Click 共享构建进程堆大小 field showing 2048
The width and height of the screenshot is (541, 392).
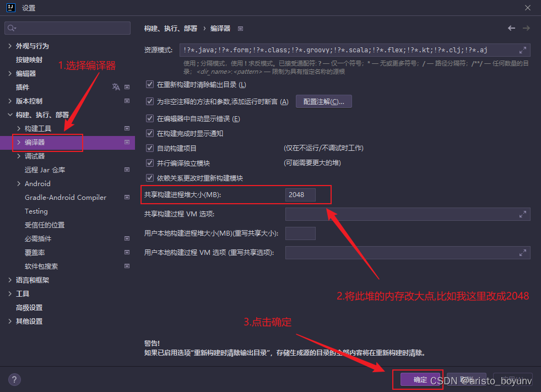coord(300,195)
